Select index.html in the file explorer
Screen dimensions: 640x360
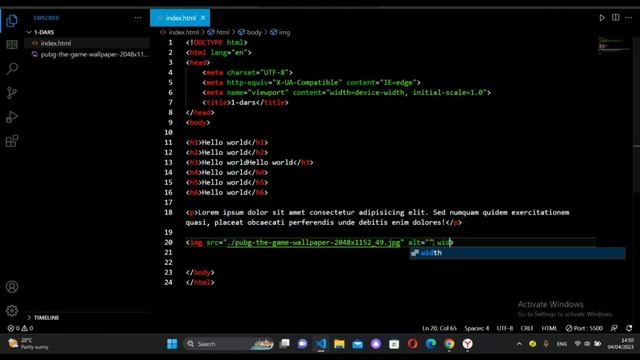87,43
